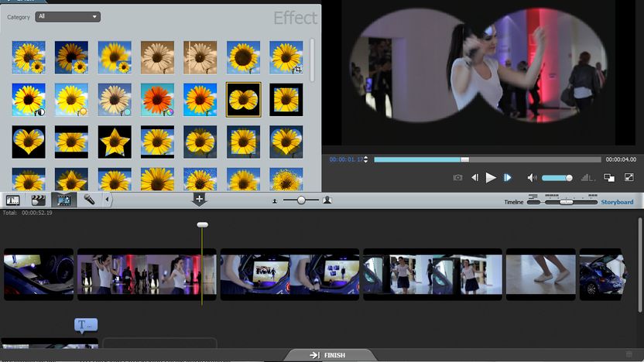Collapse the panel with left arrow
644x362 pixels.
pos(107,200)
